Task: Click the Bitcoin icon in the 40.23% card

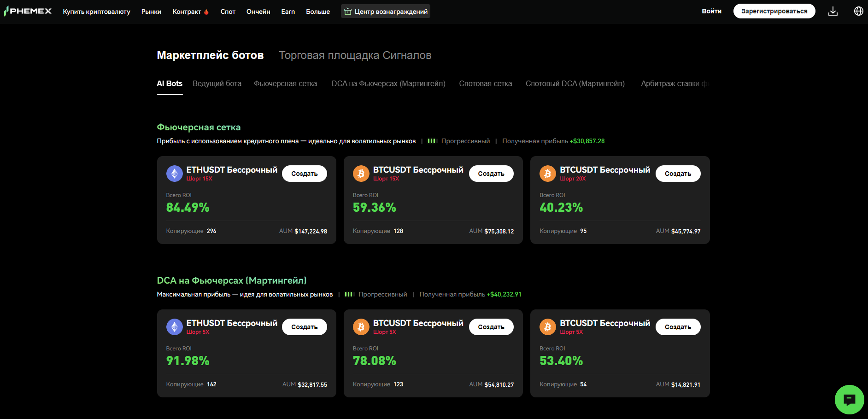Action: [x=547, y=174]
